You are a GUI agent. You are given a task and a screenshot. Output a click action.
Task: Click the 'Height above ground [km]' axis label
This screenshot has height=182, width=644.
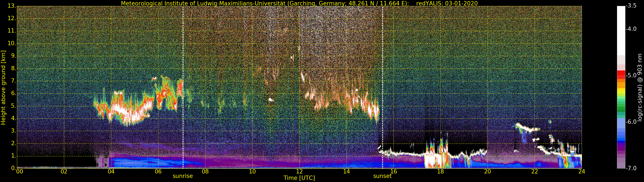[3, 88]
